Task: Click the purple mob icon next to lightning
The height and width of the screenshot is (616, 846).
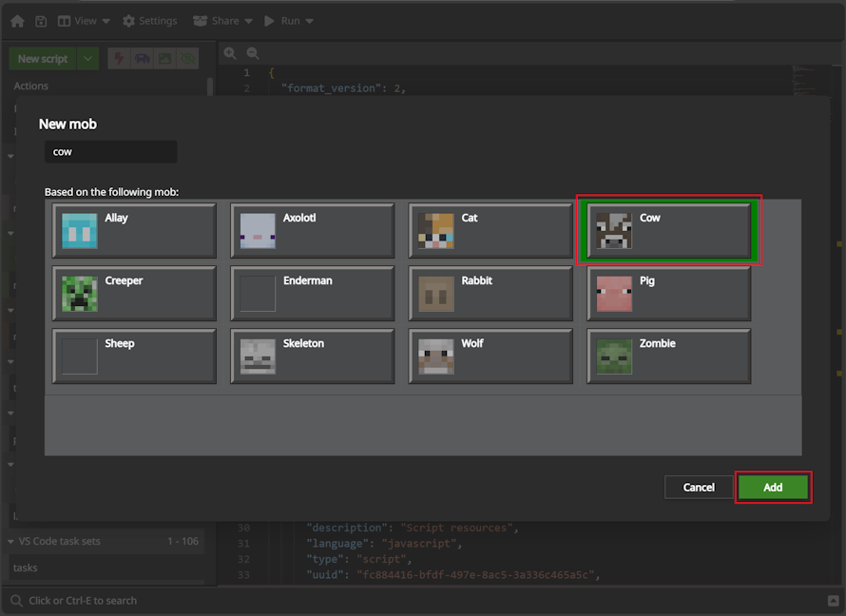Action: coord(142,58)
